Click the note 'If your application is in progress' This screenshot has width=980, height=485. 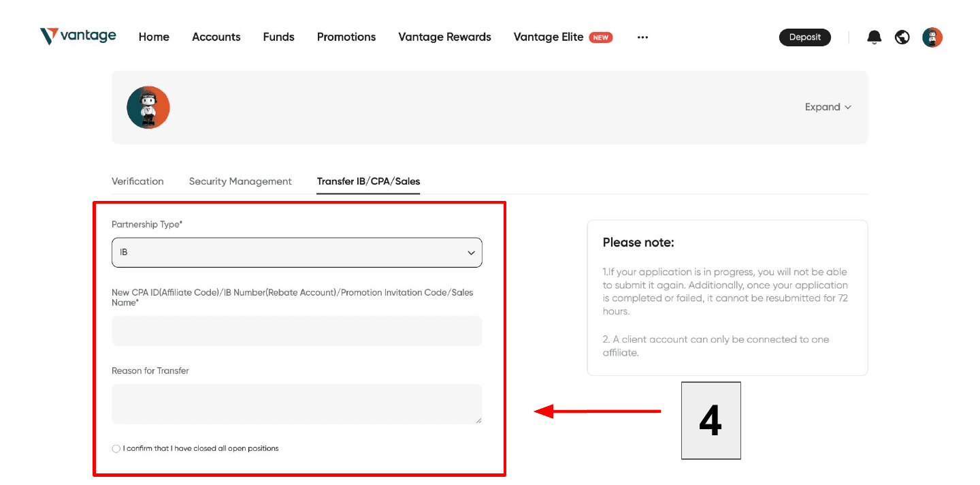[x=725, y=292]
